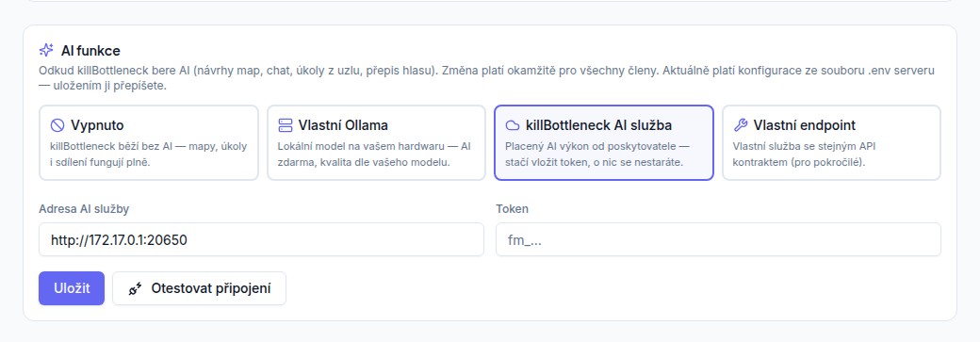This screenshot has width=980, height=342.
Task: Select the Vypnuto option card
Action: (149, 142)
